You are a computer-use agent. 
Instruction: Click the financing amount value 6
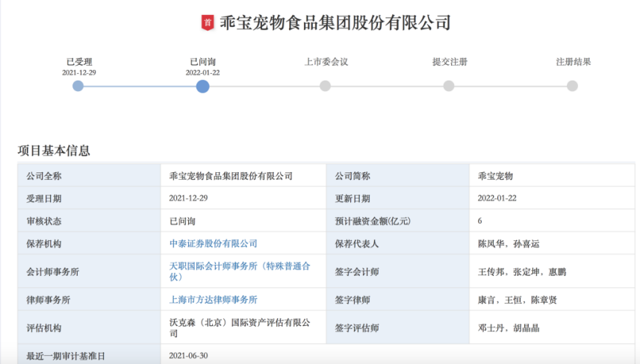[480, 221]
